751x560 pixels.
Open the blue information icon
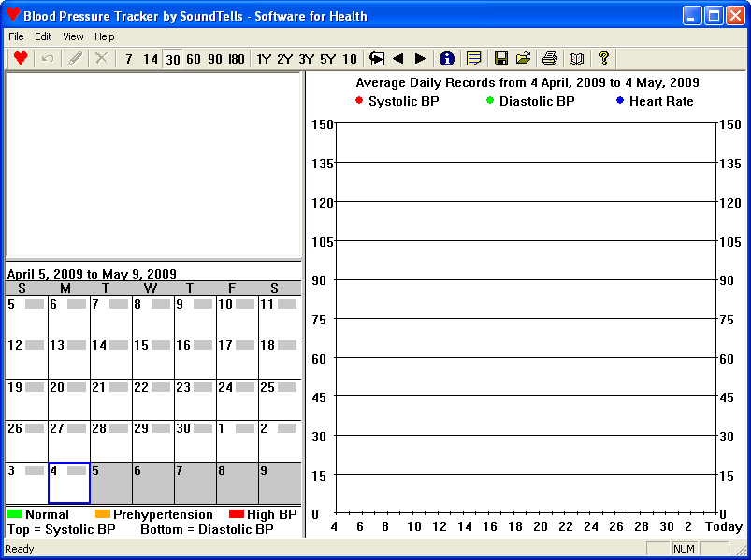tap(447, 58)
